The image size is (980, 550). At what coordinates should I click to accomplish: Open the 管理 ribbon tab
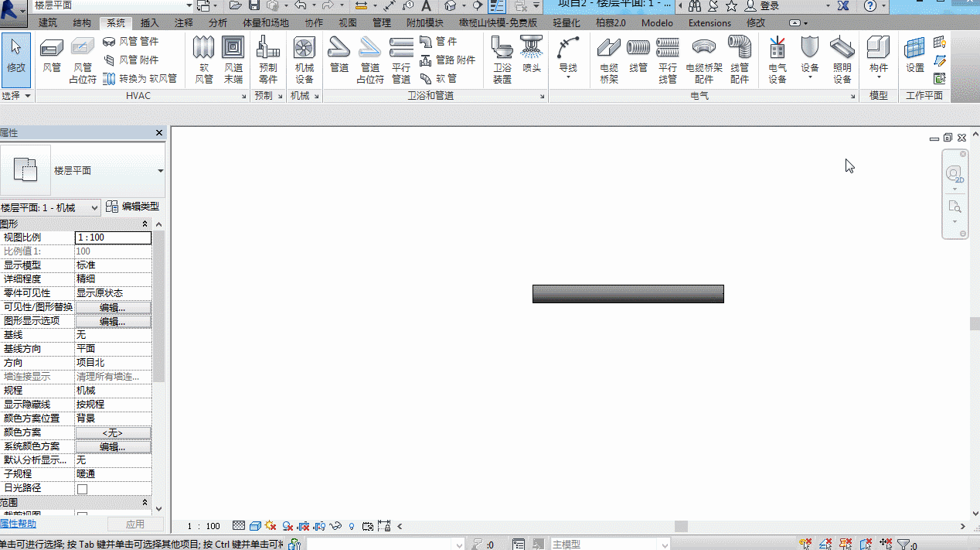382,23
